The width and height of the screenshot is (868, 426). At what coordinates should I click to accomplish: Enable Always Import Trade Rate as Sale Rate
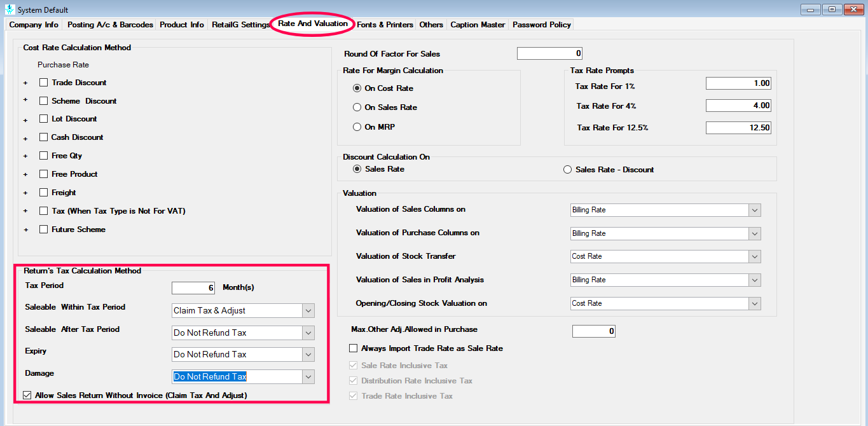(353, 348)
